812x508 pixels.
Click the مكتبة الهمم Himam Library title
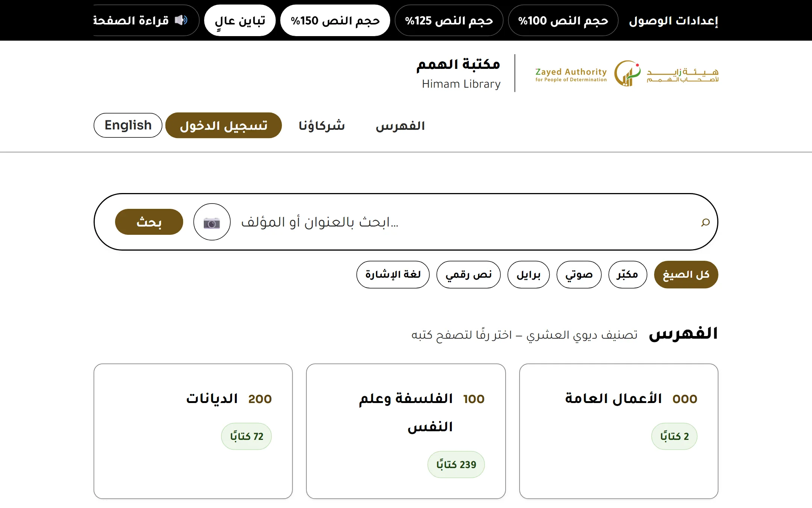[x=459, y=73]
